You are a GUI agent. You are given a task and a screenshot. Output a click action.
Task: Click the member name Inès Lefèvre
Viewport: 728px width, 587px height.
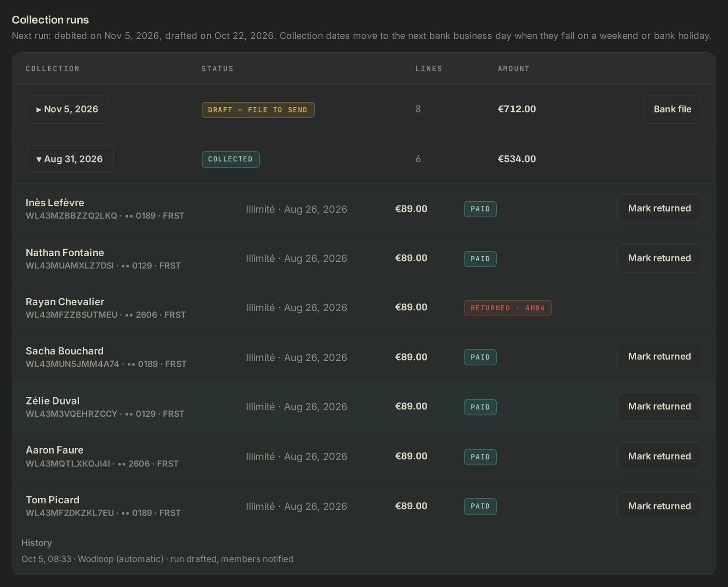[x=55, y=202]
